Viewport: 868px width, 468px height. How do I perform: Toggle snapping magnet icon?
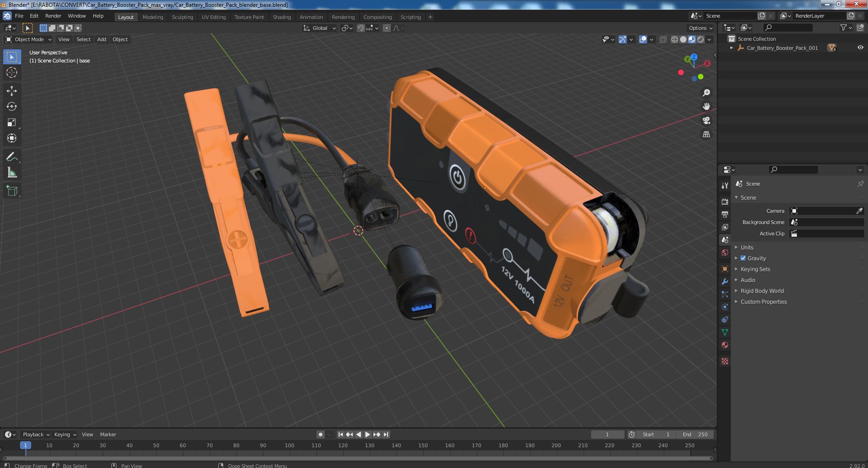tap(361, 28)
